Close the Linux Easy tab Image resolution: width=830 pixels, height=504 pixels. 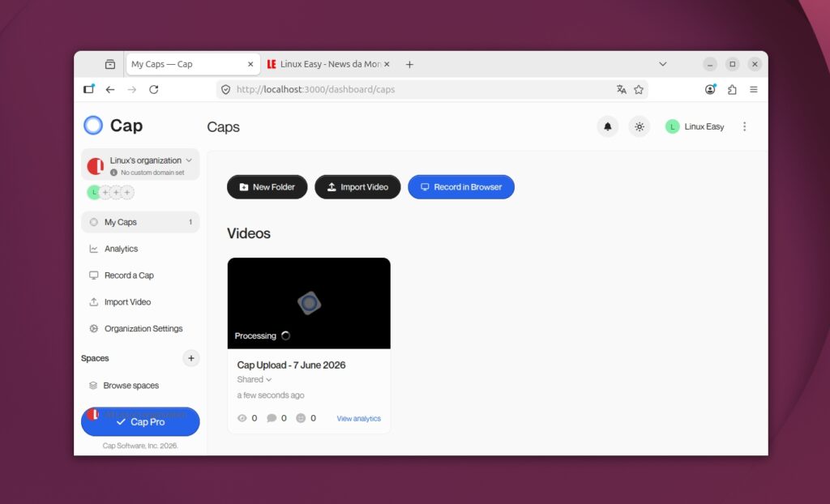click(x=387, y=64)
